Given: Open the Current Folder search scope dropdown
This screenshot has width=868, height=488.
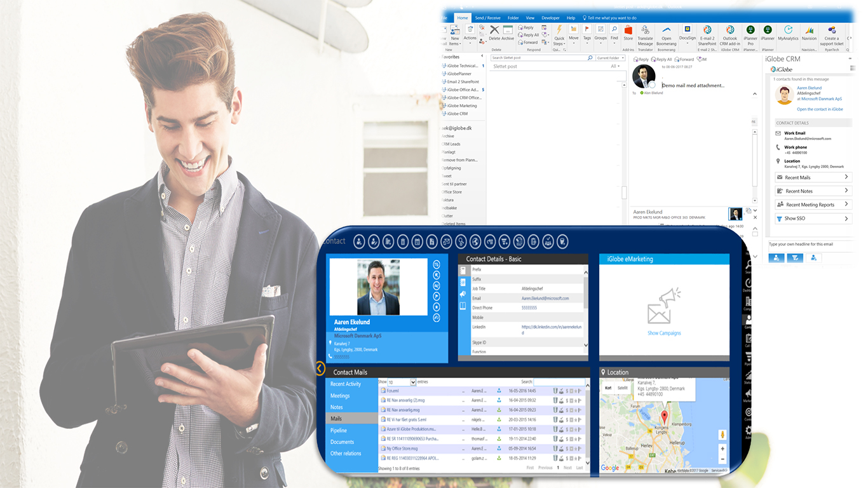Looking at the screenshot, I should [610, 58].
